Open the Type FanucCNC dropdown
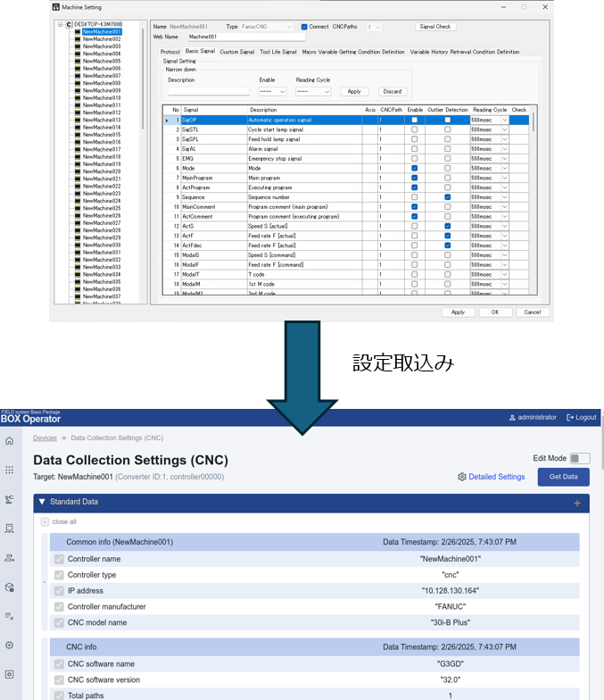Screen dimensions: 604x700 click(x=267, y=27)
